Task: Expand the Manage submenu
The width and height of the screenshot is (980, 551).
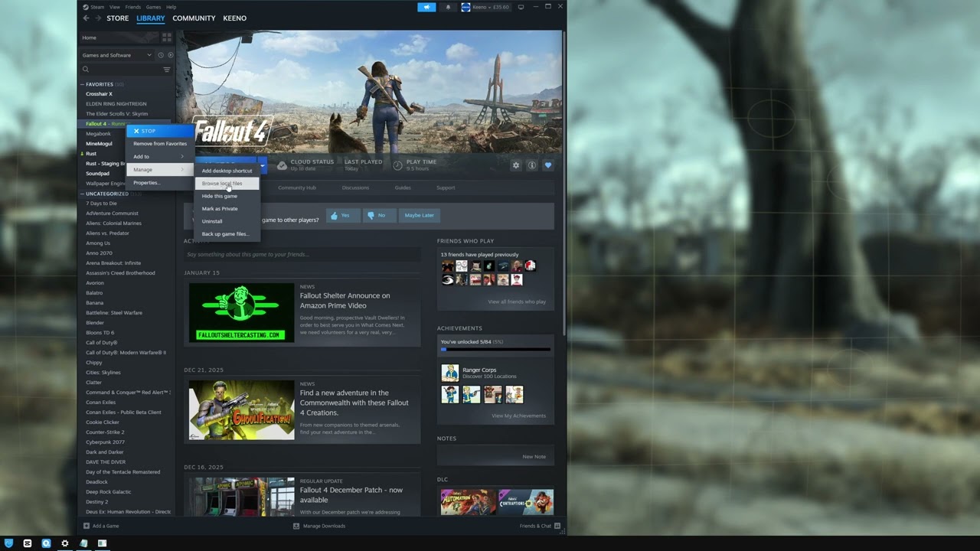Action: click(158, 169)
